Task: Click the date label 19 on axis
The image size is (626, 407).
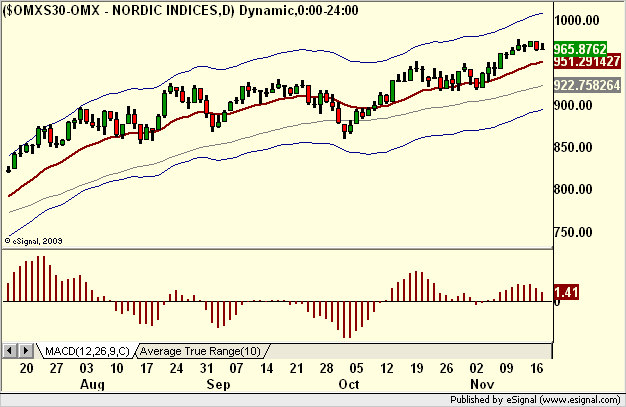Action: [416, 368]
